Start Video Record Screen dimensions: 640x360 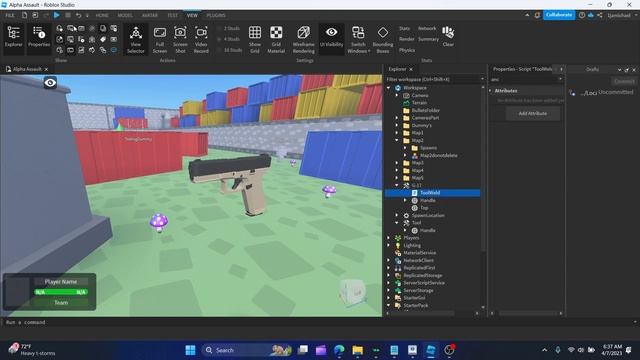click(201, 39)
